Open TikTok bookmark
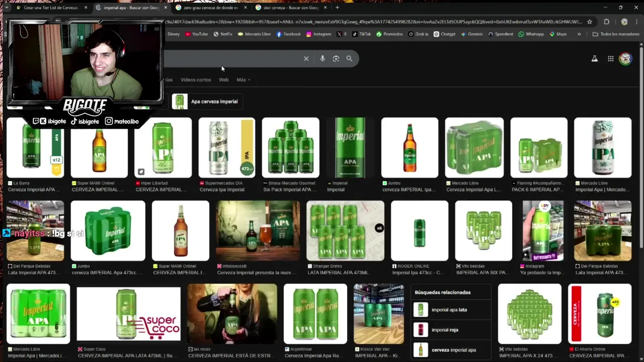Viewport: 644px width, 362px height. 361,34
